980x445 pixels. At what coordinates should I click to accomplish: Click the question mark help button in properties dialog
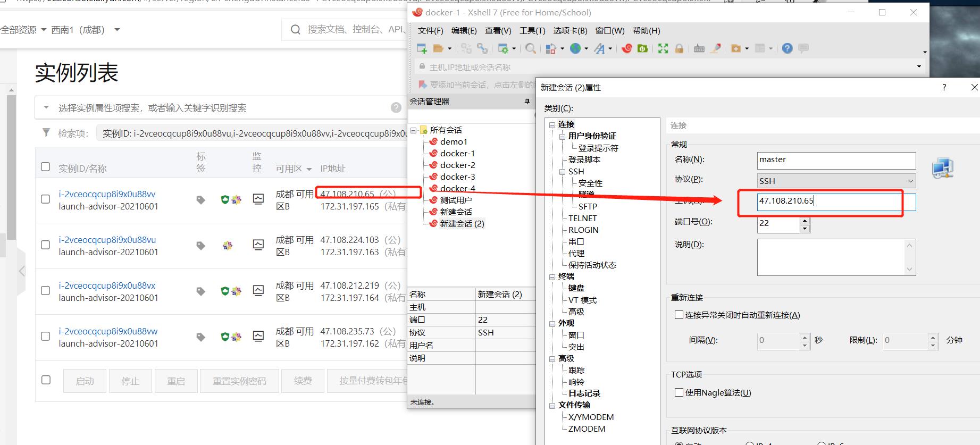pyautogui.click(x=944, y=87)
